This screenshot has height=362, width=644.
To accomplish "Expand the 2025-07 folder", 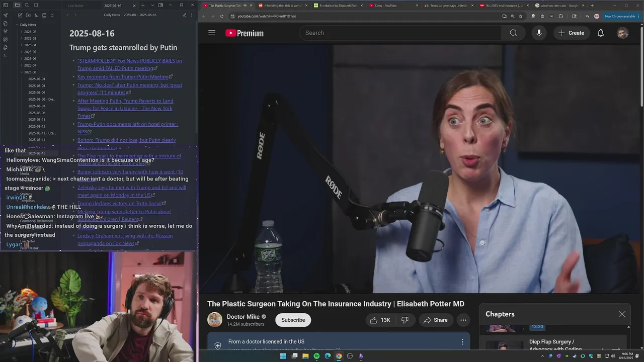I will 30,65.
